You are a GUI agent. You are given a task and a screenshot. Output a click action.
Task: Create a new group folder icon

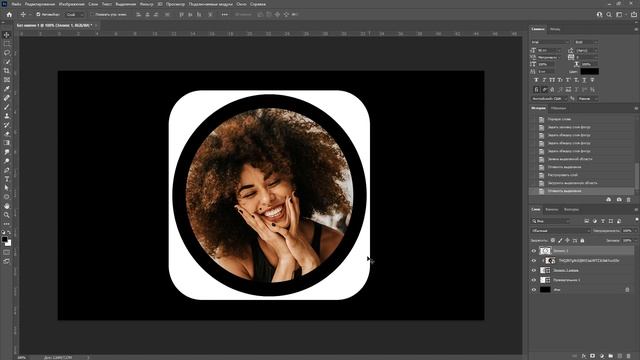611,356
